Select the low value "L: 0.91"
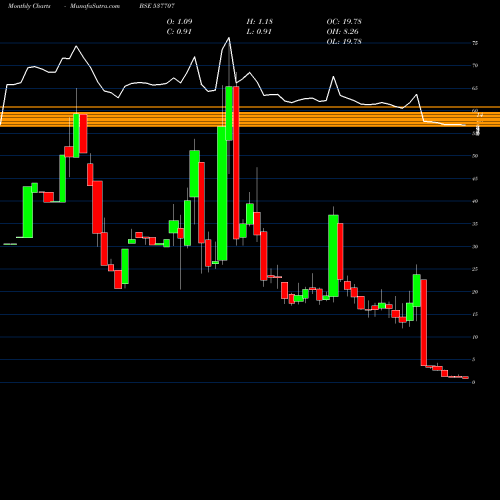This screenshot has height=500, width=500. tap(259, 32)
